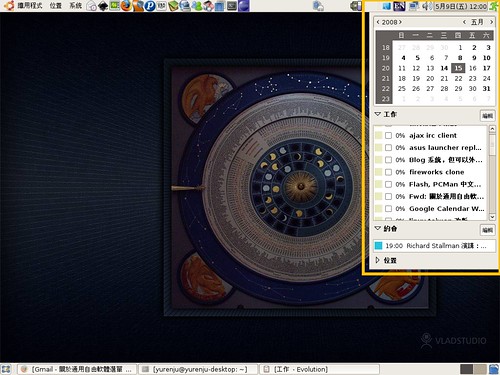
Task: Click week number 20 in calendar
Action: (x=385, y=68)
